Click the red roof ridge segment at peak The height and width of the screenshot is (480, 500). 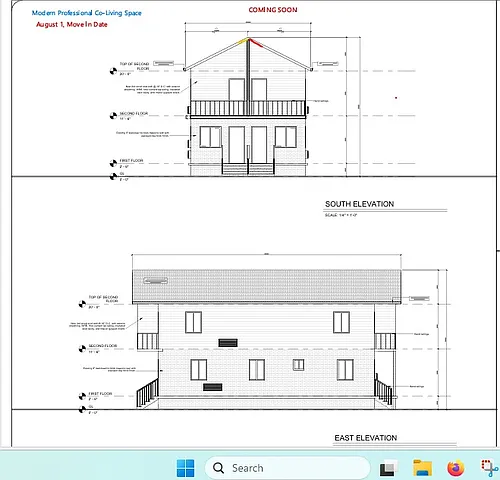click(257, 42)
